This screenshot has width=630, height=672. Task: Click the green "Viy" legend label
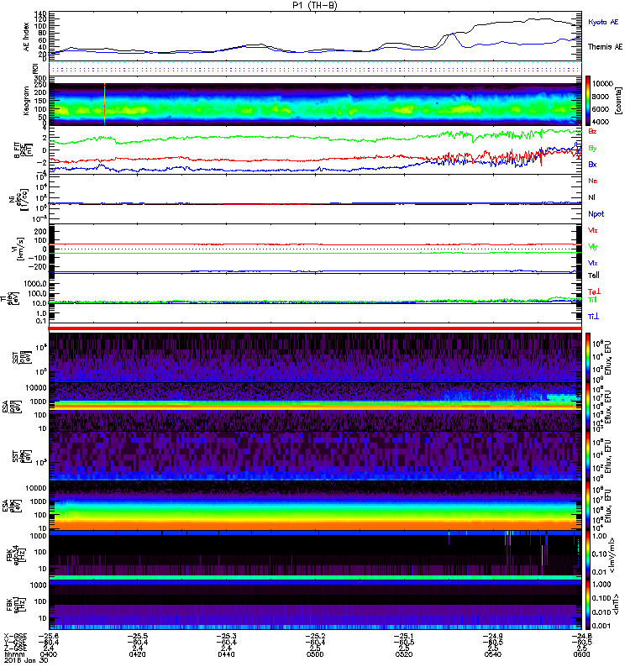click(592, 247)
